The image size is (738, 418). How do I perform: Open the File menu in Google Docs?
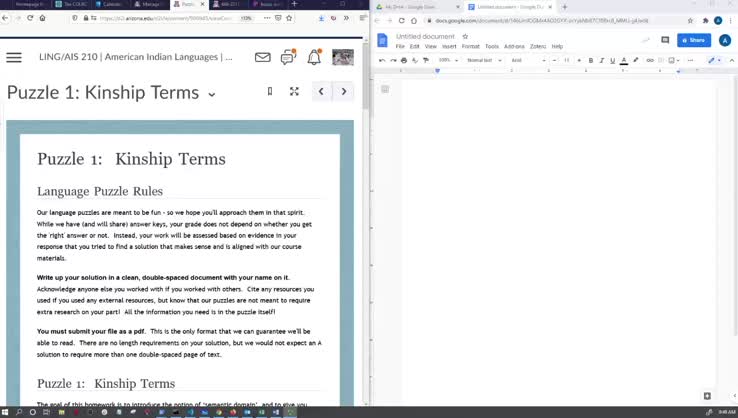(x=400, y=47)
